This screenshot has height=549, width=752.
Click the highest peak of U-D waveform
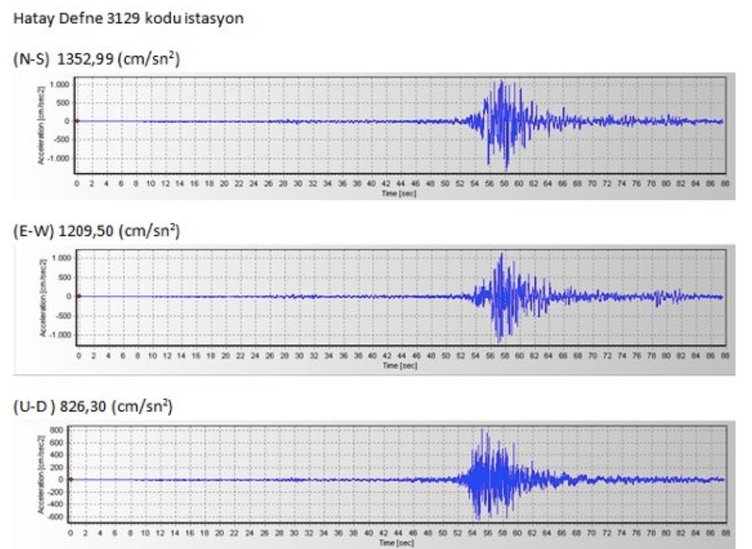(x=483, y=431)
